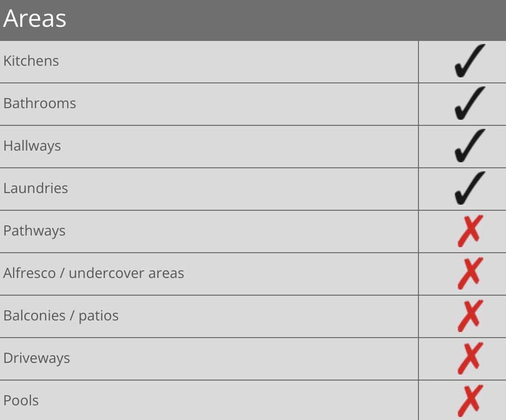Select the red X next to Balconies
506x420 pixels.
[470, 316]
